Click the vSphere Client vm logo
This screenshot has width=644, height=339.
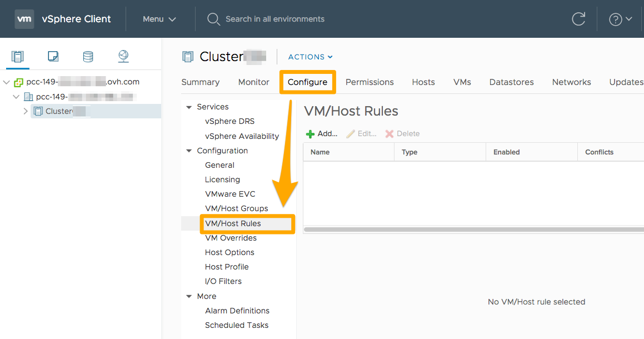[24, 19]
